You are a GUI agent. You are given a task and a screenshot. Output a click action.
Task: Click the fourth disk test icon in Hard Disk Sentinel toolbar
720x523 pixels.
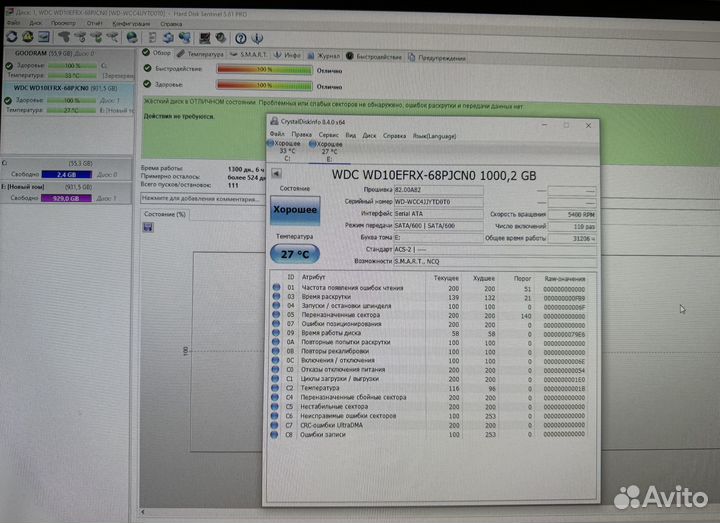(x=112, y=37)
